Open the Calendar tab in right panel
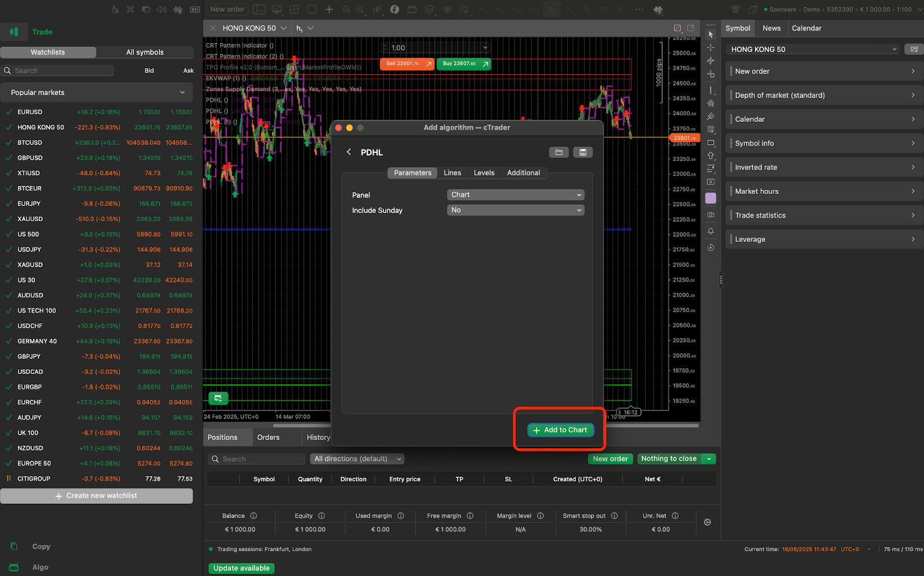924x576 pixels. pyautogui.click(x=807, y=28)
